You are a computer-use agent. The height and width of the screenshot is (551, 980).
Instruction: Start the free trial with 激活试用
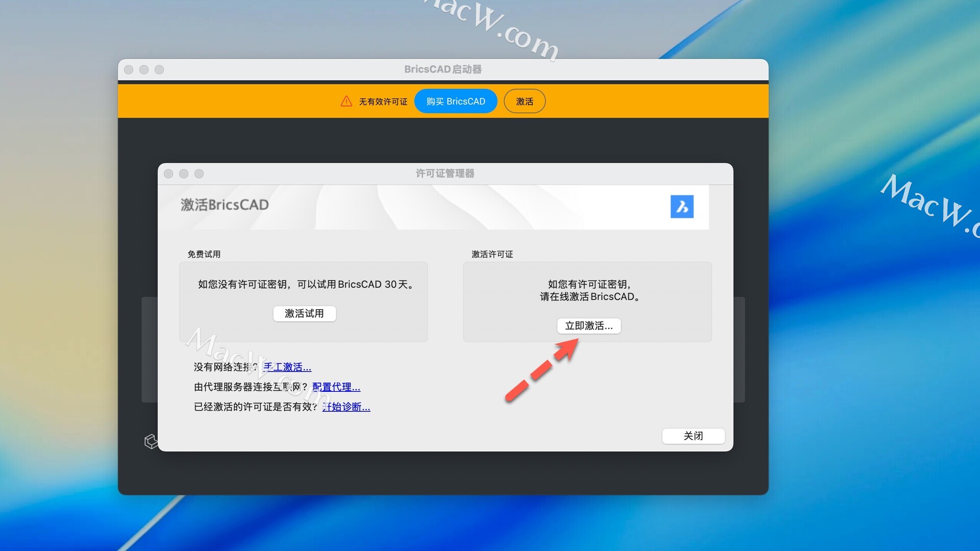pyautogui.click(x=304, y=313)
